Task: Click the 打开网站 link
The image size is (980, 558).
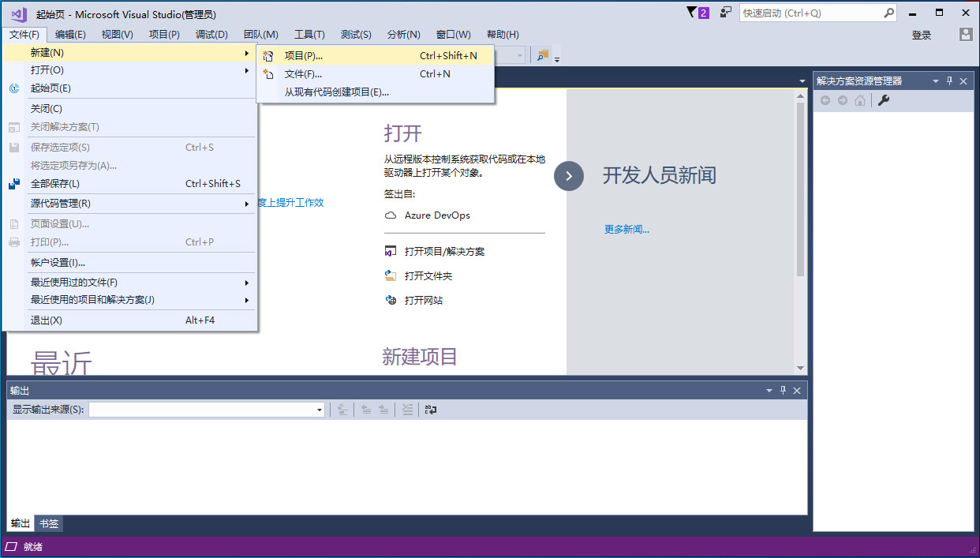Action: click(424, 301)
